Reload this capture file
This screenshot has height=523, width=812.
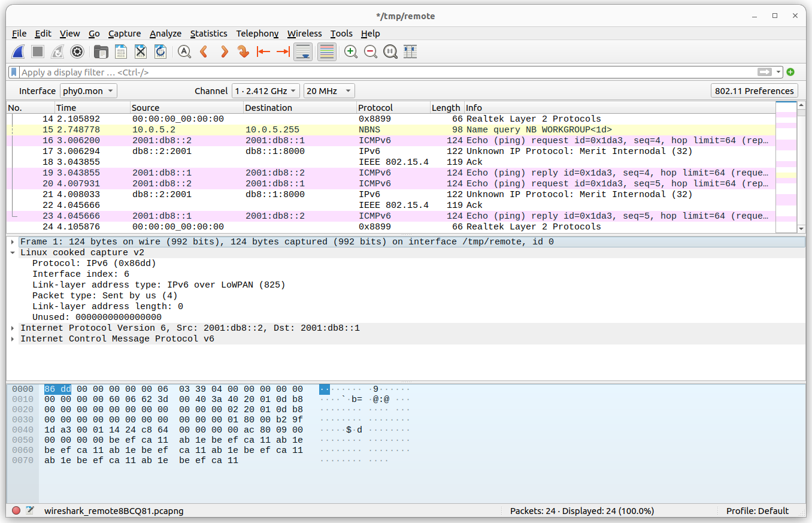(x=160, y=52)
